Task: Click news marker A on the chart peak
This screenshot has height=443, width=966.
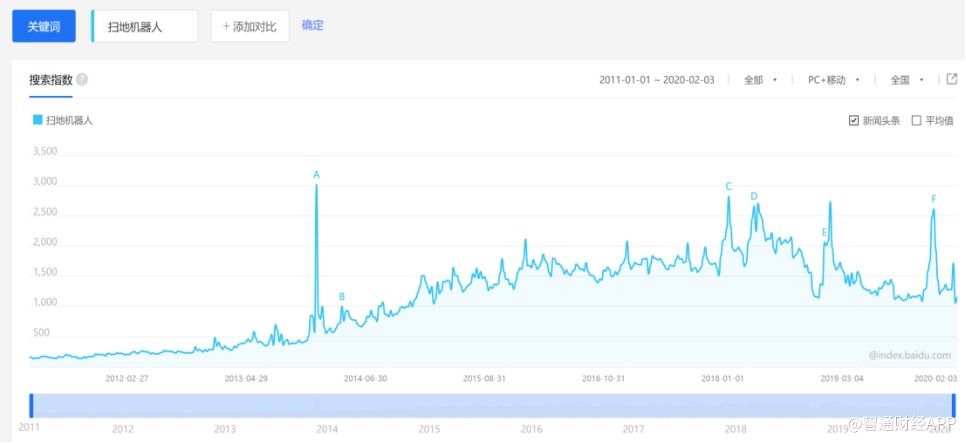Action: click(x=316, y=175)
